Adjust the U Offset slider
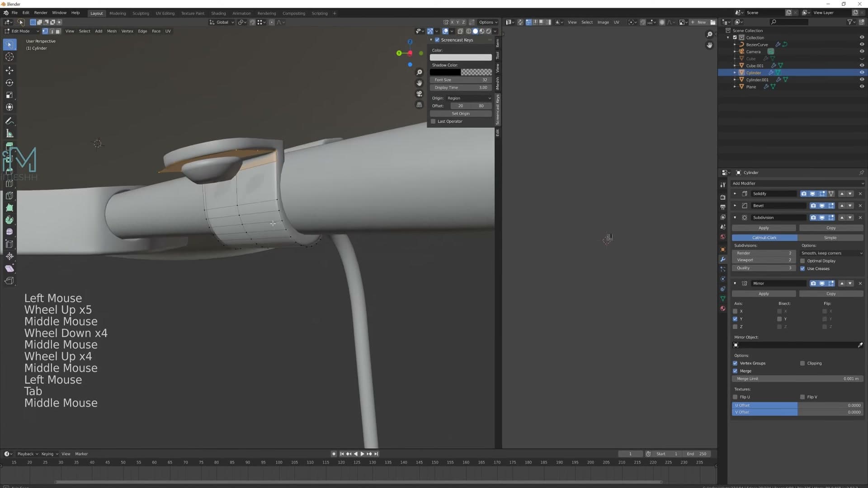The image size is (868, 488). tap(797, 406)
